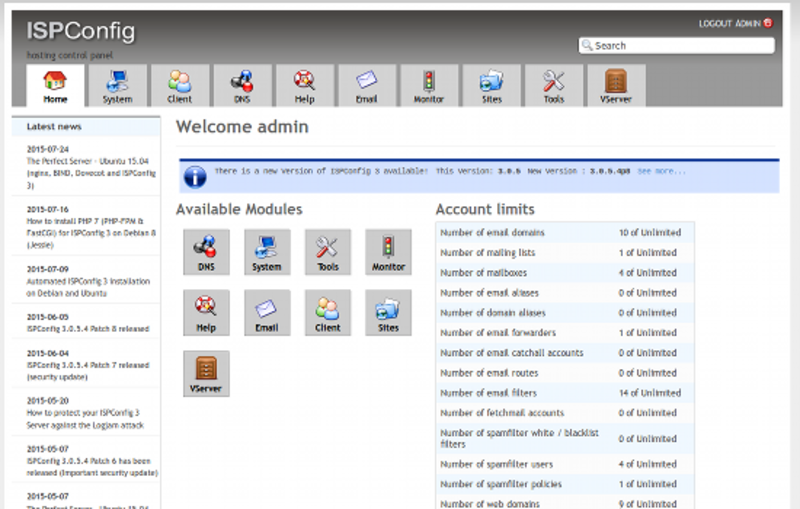Open the Tools module under Available Modules

[x=328, y=252]
